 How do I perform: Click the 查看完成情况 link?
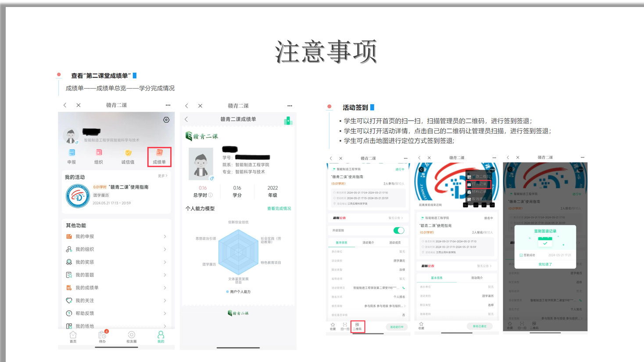click(x=279, y=209)
